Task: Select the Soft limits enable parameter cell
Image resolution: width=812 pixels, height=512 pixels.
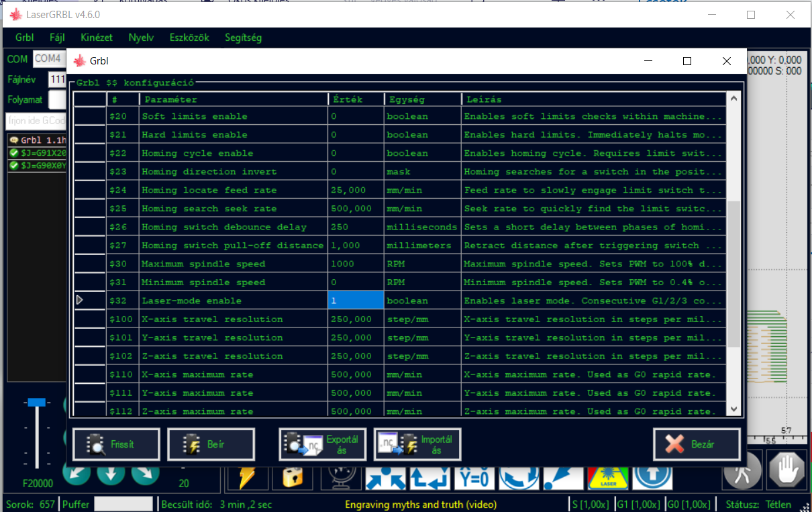Action: tap(234, 116)
